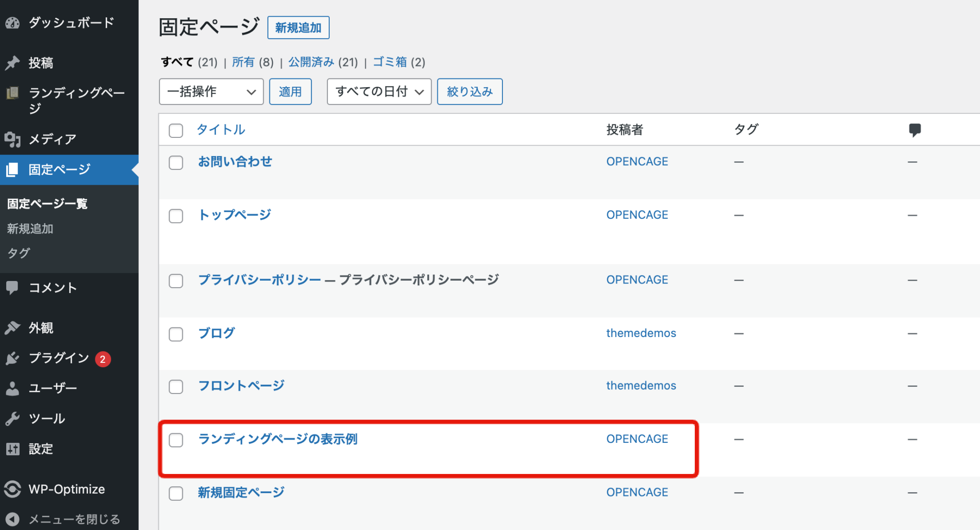Check the checkbox next to お問い合わせ
Viewport: 980px width, 530px height.
(x=176, y=163)
